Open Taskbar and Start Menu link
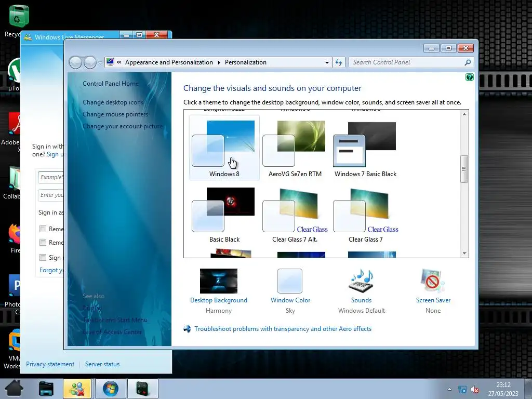 tap(115, 320)
